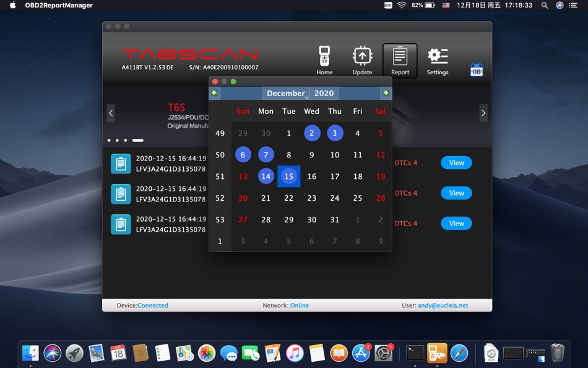
Task: Open Calendar app in Dock
Action: 118,353
